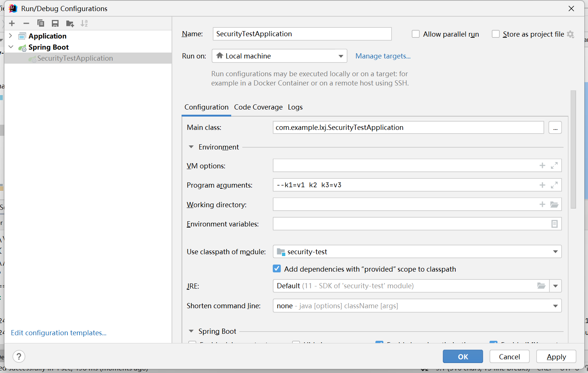Enable the Allow parallel run checkbox

416,34
